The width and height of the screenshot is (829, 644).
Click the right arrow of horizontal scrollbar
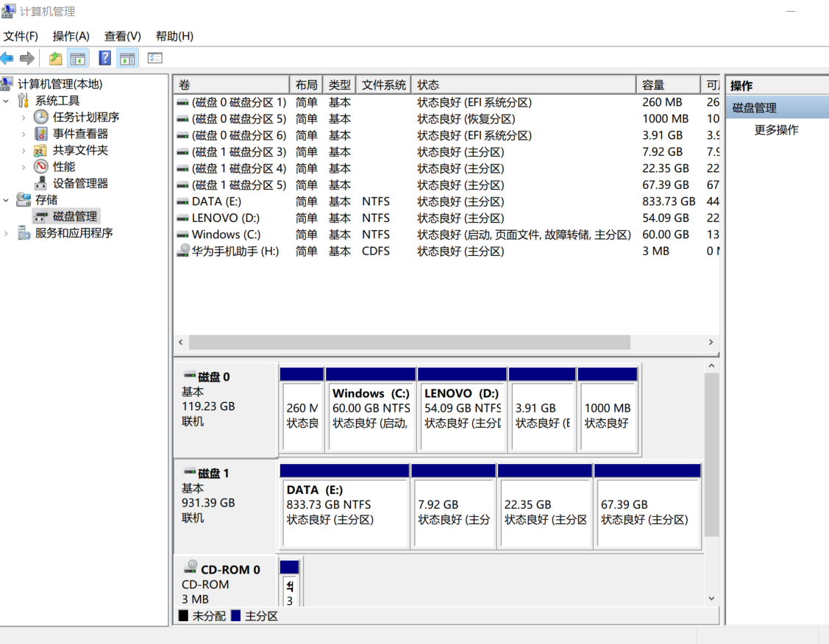coord(711,343)
